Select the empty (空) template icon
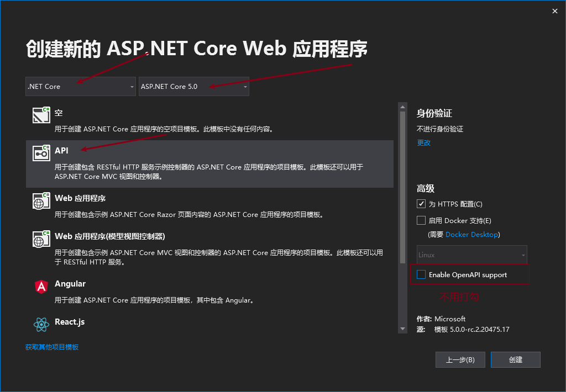566x392 pixels. pyautogui.click(x=41, y=115)
